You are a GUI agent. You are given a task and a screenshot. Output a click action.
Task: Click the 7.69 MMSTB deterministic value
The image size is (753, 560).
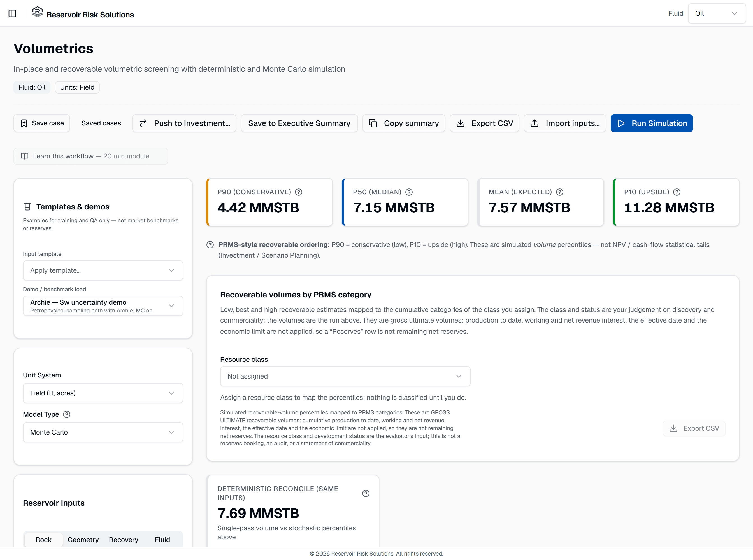(258, 513)
